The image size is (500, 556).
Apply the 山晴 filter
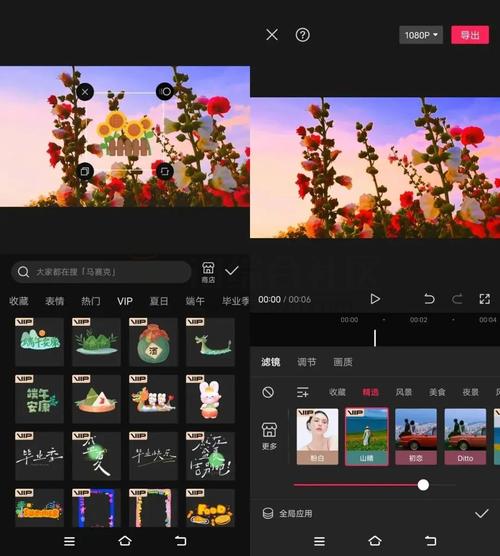(367, 437)
